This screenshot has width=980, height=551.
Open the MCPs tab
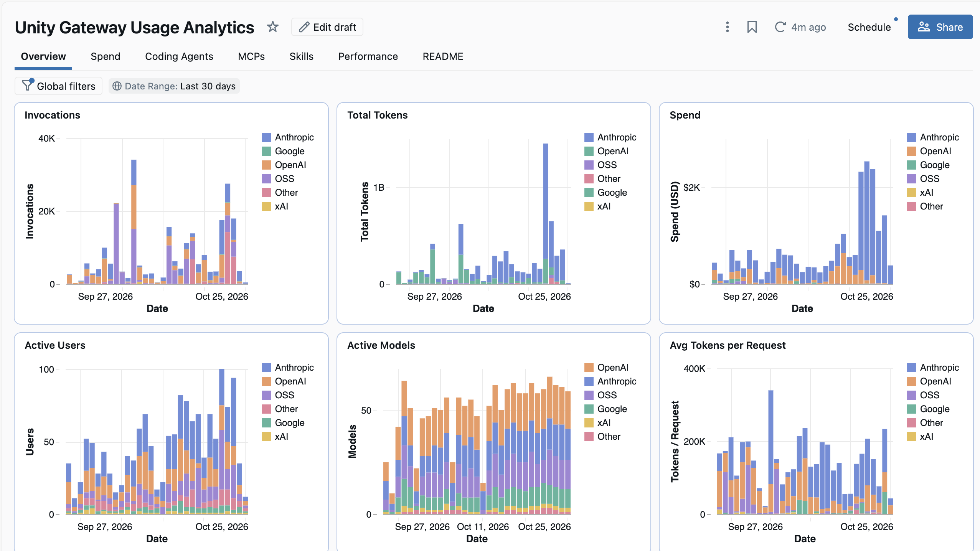(x=251, y=56)
